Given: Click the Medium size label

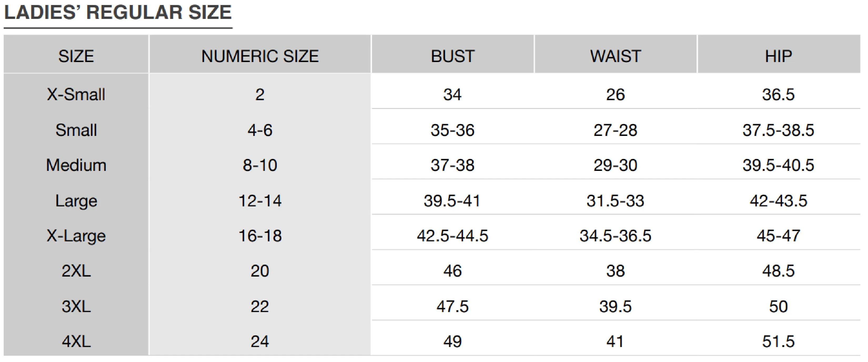Looking at the screenshot, I should 76,165.
